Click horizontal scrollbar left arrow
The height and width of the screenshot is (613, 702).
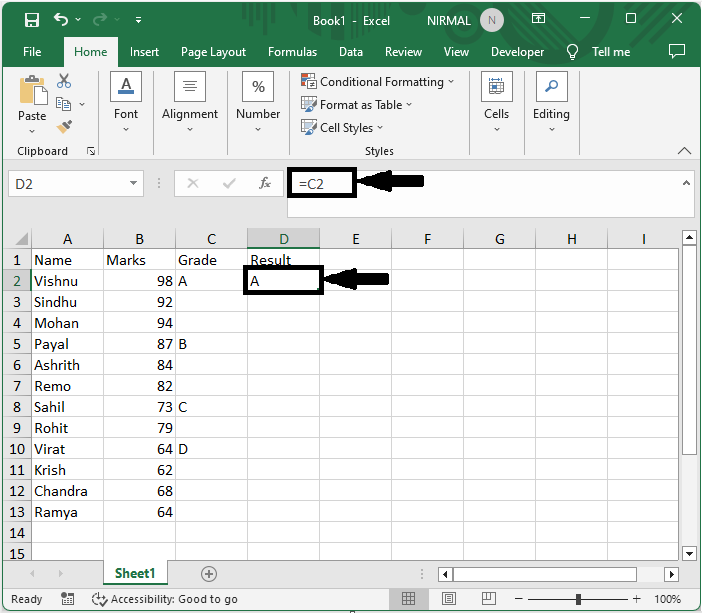coord(445,574)
